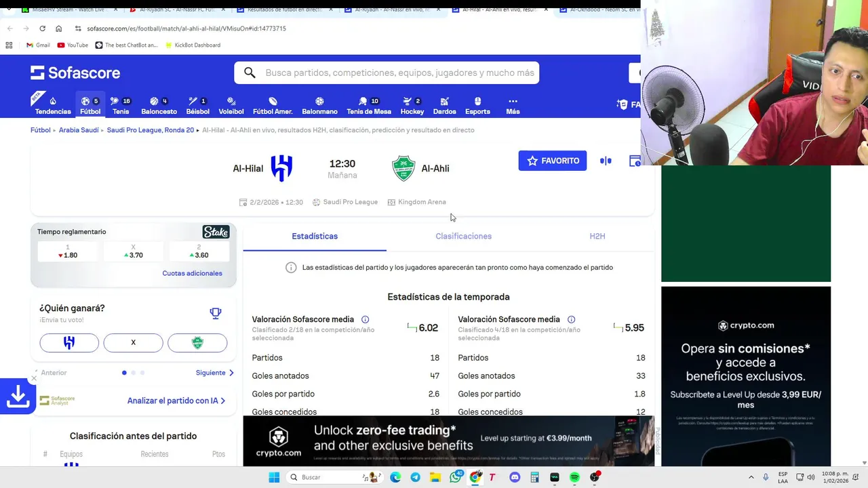Vote for Al-Hilal to win
The height and width of the screenshot is (488, 868).
point(69,343)
